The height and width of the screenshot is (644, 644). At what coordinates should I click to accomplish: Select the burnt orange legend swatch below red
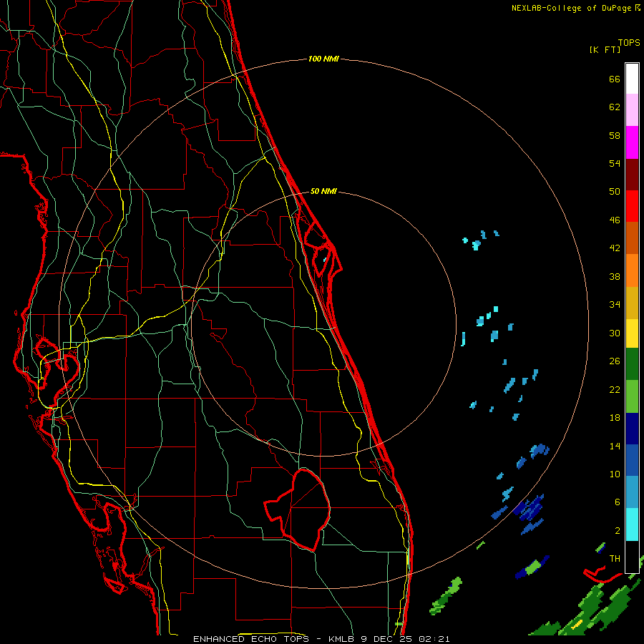pyautogui.click(x=632, y=238)
